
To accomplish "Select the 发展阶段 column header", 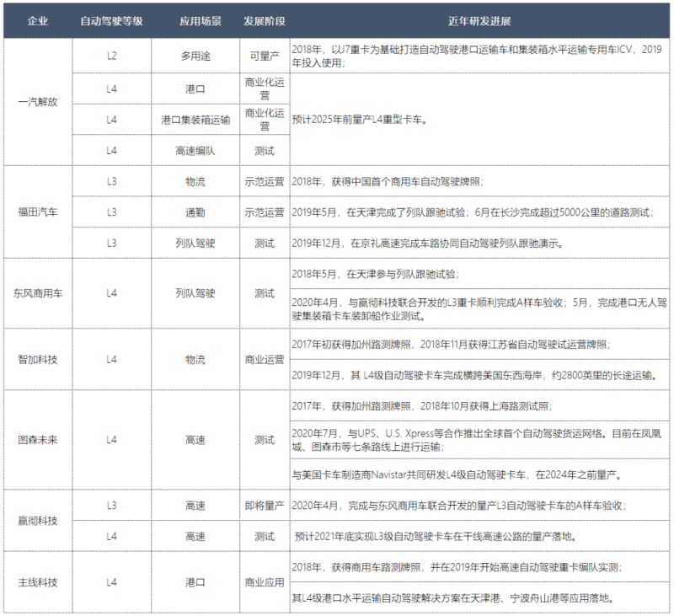I will [x=264, y=19].
